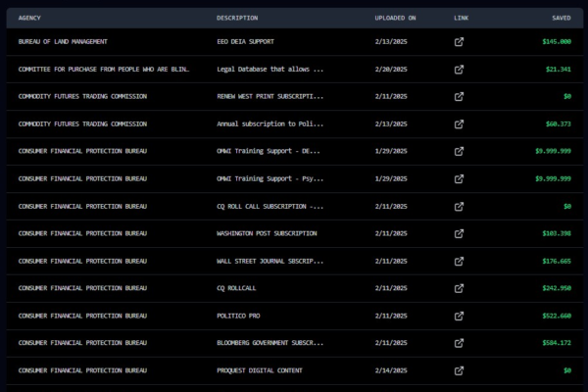Click the $103,398 saved amount
This screenshot has width=588, height=392.
point(557,233)
